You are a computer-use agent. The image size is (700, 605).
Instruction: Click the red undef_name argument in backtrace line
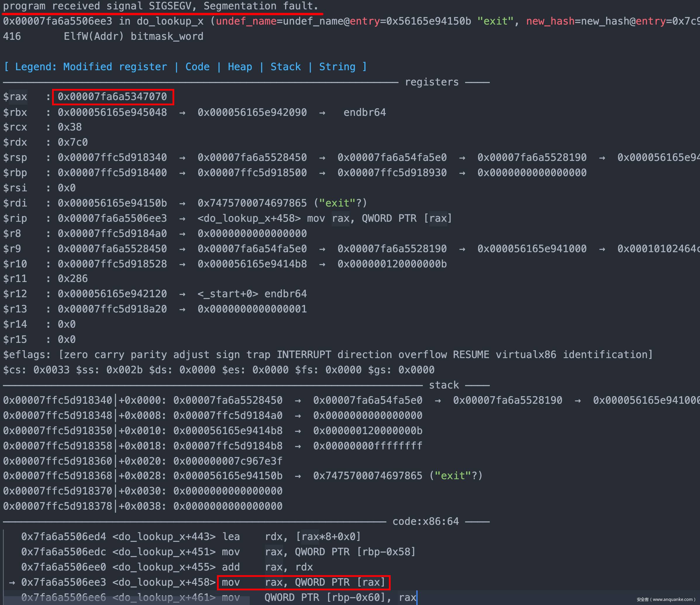click(246, 21)
